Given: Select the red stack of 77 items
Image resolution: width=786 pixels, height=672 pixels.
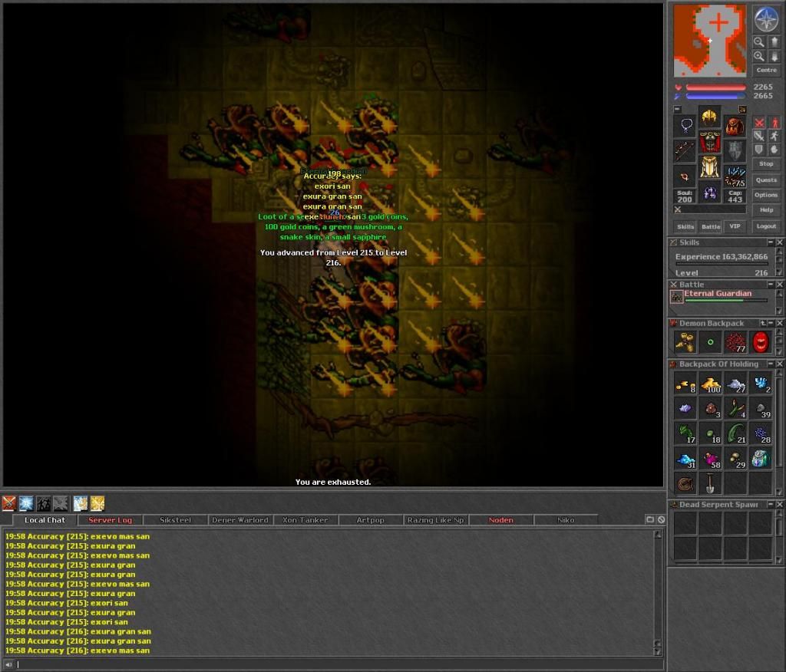Looking at the screenshot, I should 735,342.
